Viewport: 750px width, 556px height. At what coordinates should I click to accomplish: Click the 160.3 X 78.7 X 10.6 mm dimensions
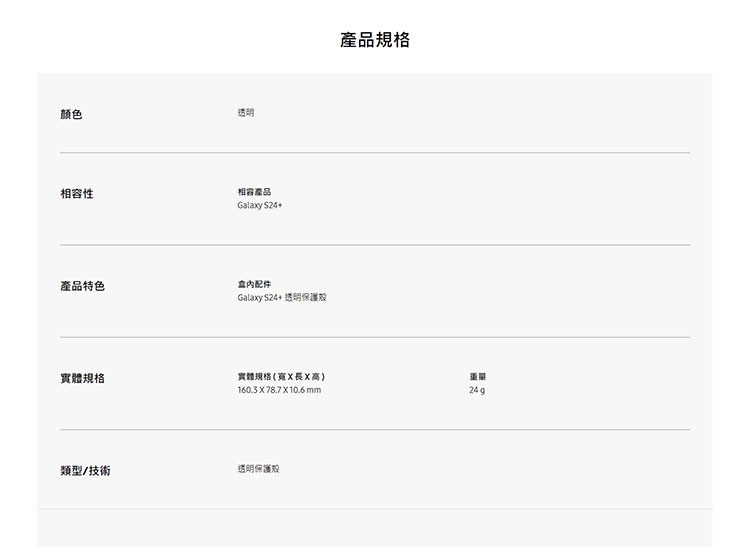pos(279,390)
